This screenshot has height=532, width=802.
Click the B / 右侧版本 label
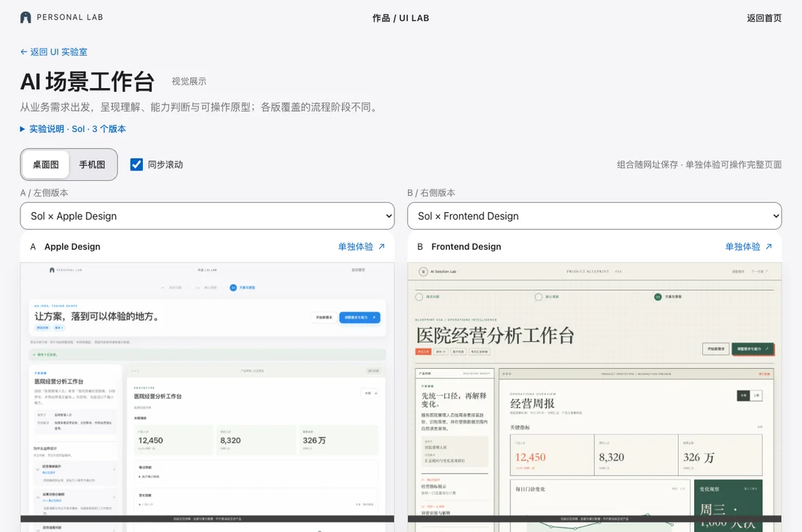click(x=431, y=192)
